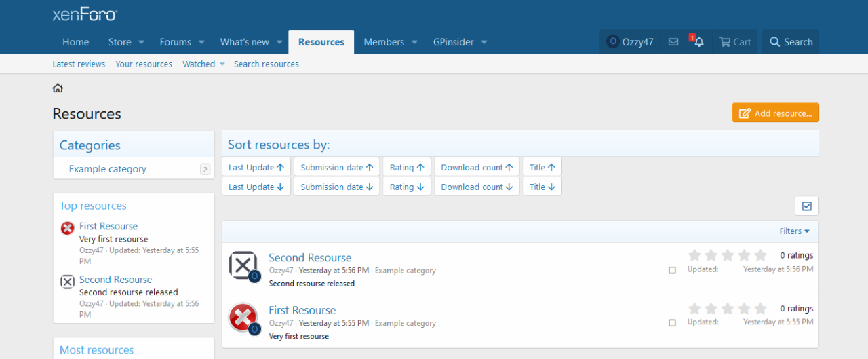The height and width of the screenshot is (359, 868).
Task: Click the red X First Resourse icon in list
Action: click(243, 318)
